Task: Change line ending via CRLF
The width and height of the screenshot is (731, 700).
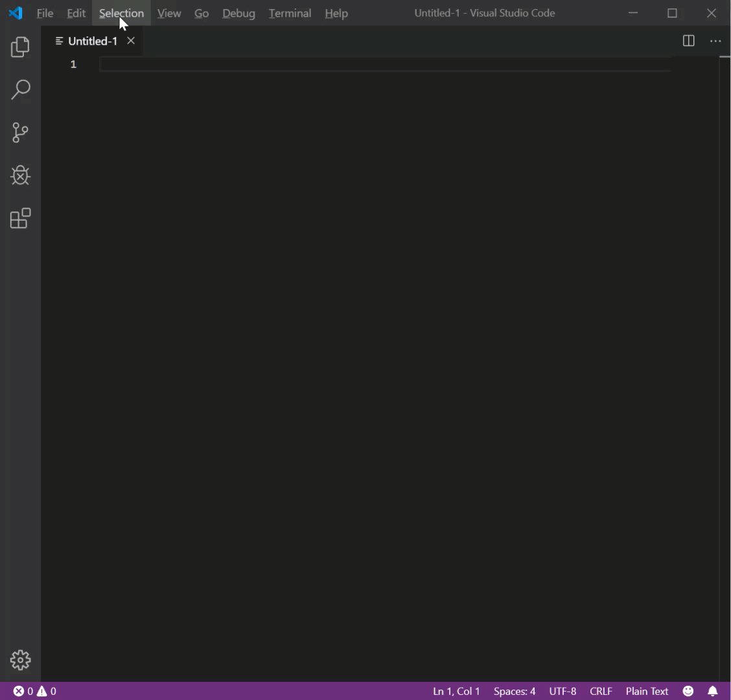Action: (601, 691)
